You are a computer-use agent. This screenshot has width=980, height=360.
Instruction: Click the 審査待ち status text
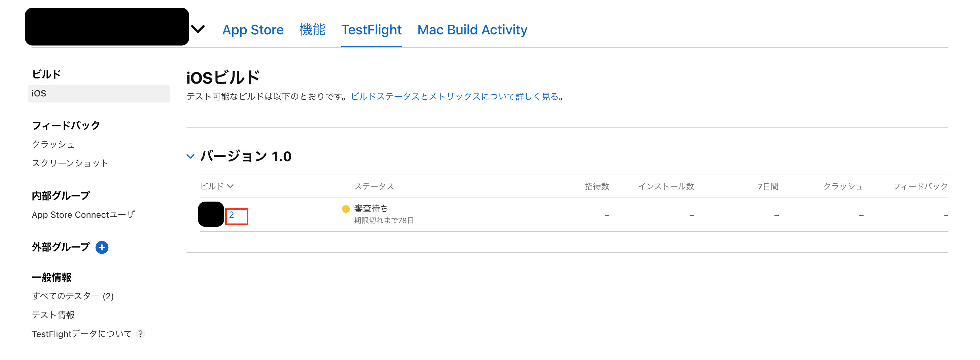click(371, 208)
